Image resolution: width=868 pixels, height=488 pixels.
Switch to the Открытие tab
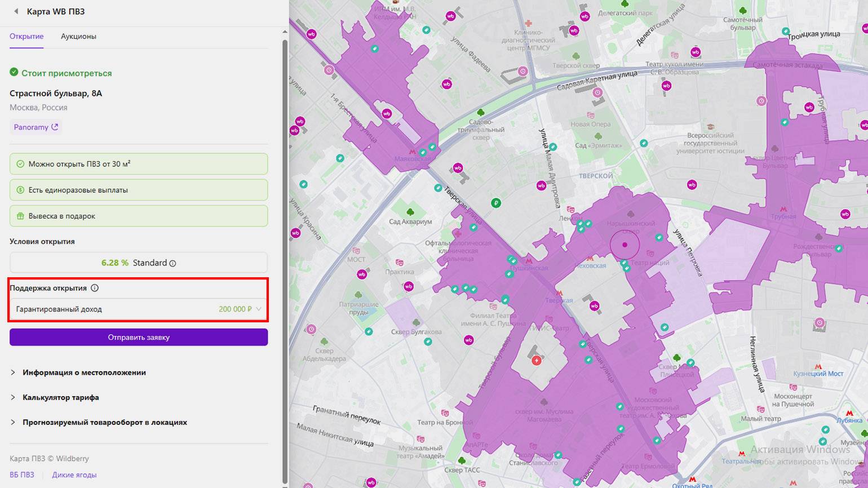pyautogui.click(x=26, y=36)
